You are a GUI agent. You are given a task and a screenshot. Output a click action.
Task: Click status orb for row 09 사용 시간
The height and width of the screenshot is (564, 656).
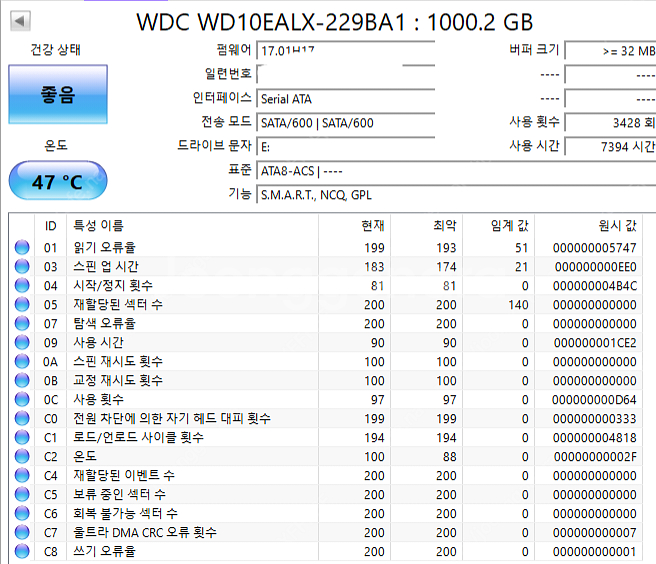pos(22,342)
